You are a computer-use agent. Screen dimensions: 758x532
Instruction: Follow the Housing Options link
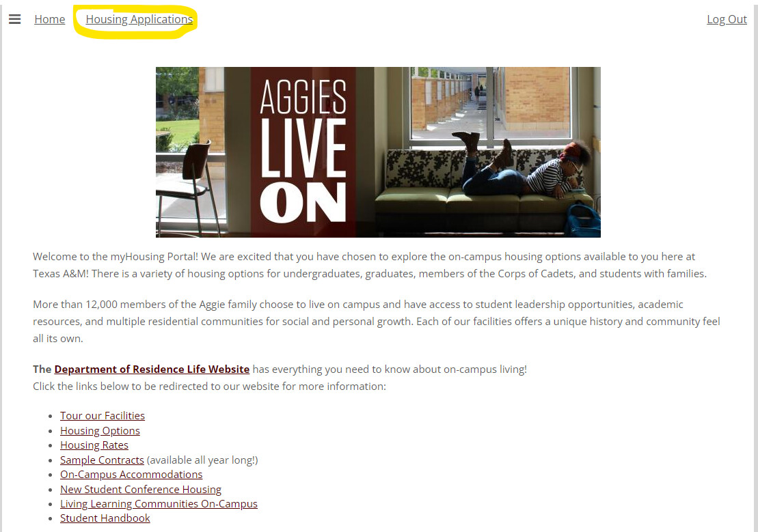100,430
